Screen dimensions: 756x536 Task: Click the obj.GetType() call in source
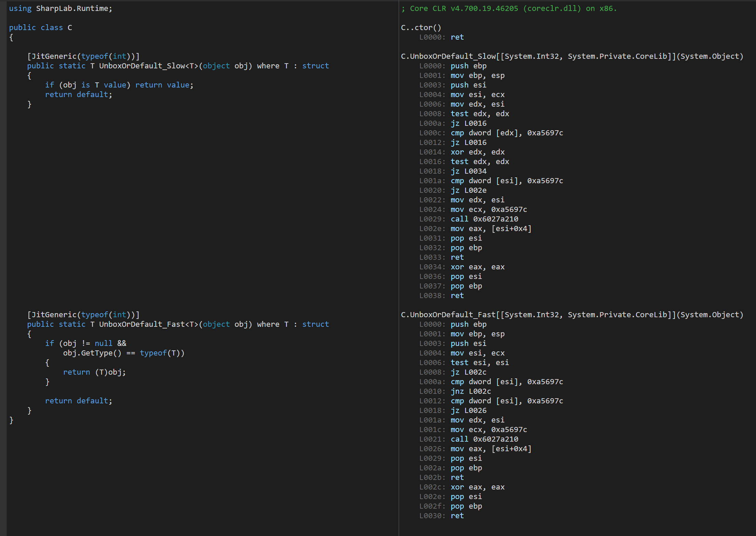(92, 353)
